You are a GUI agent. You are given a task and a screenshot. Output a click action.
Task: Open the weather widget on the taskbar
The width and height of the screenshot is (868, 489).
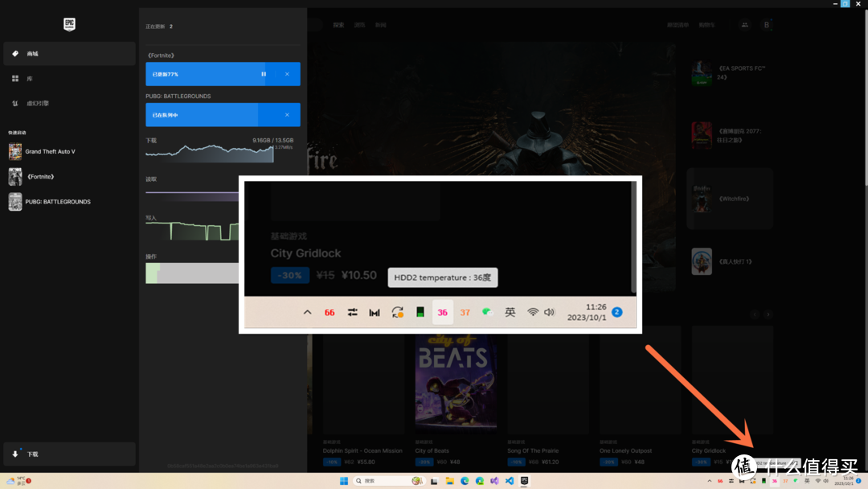pyautogui.click(x=18, y=481)
